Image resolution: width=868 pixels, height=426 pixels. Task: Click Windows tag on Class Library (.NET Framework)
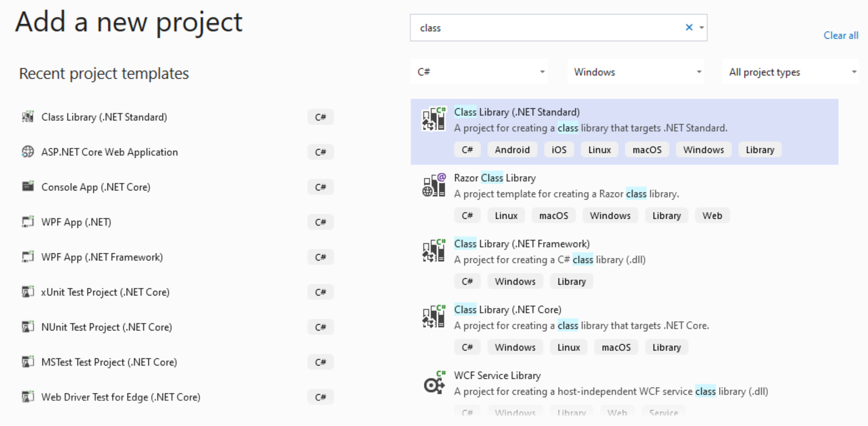tap(515, 281)
